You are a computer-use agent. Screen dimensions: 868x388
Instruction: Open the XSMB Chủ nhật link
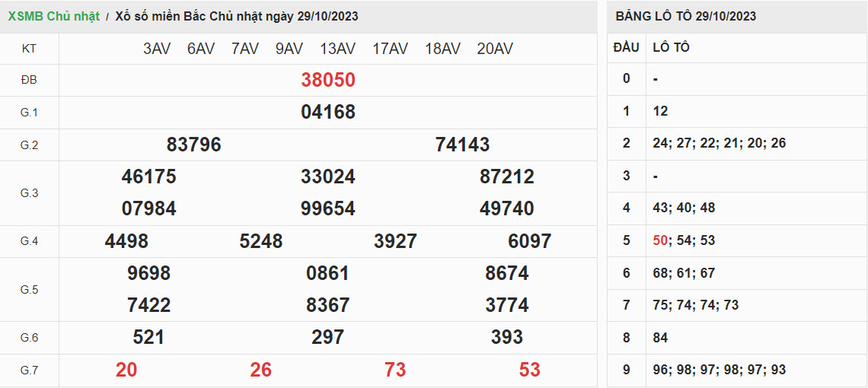[x=53, y=16]
